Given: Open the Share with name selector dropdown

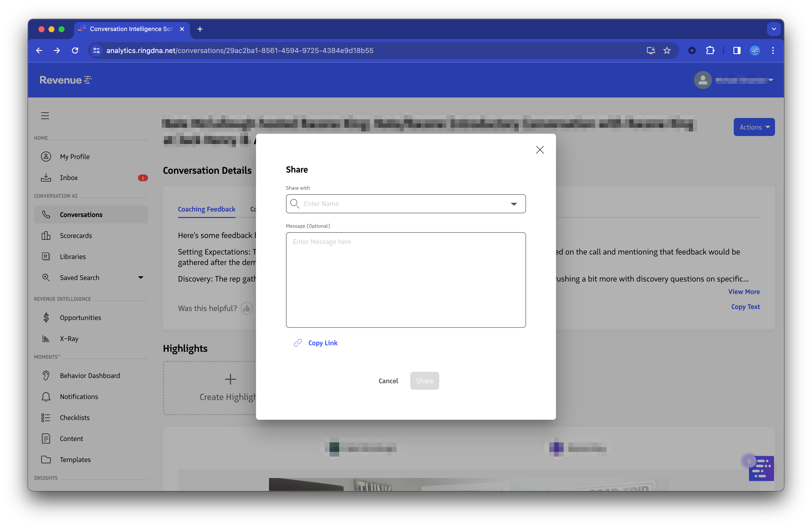Looking at the screenshot, I should tap(514, 204).
